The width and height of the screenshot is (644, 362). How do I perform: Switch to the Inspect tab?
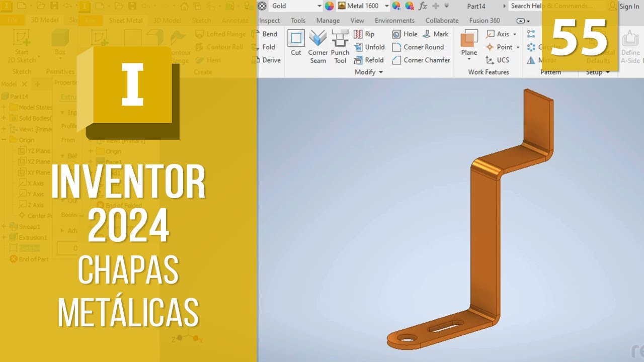[x=270, y=21]
